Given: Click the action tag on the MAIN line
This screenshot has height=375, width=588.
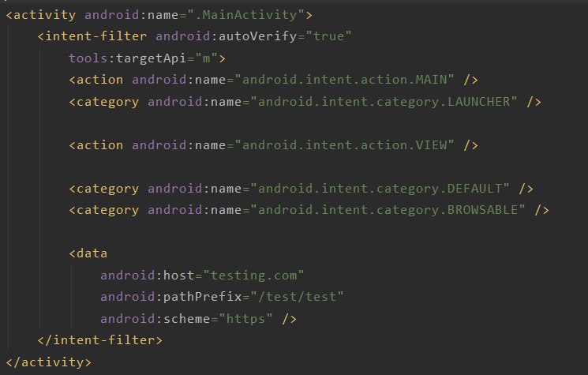Looking at the screenshot, I should pyautogui.click(x=96, y=80).
